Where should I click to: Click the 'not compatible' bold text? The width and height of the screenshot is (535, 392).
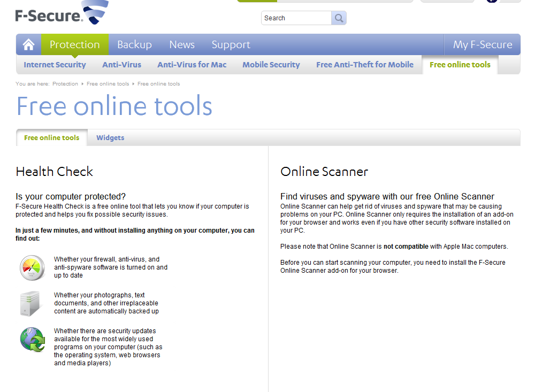point(406,247)
